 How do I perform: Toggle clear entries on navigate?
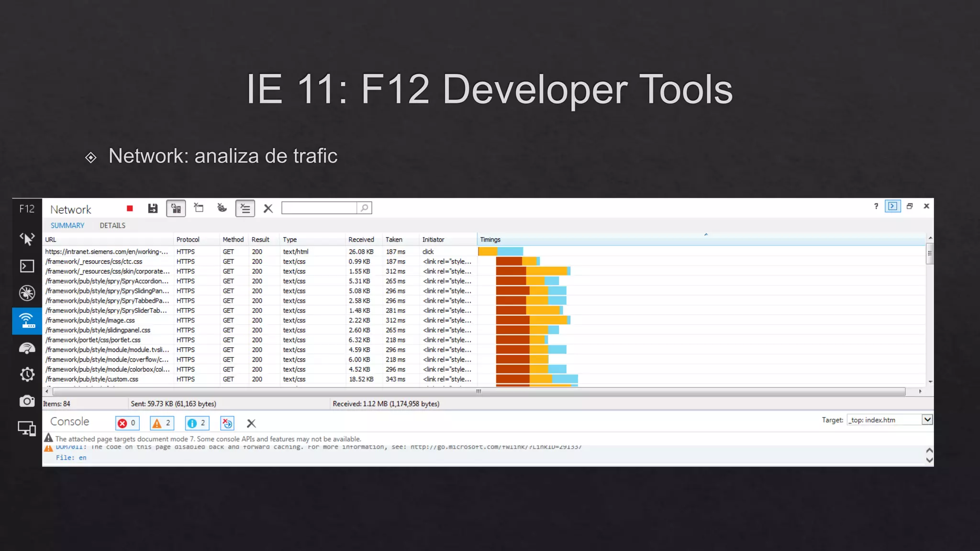pos(245,209)
